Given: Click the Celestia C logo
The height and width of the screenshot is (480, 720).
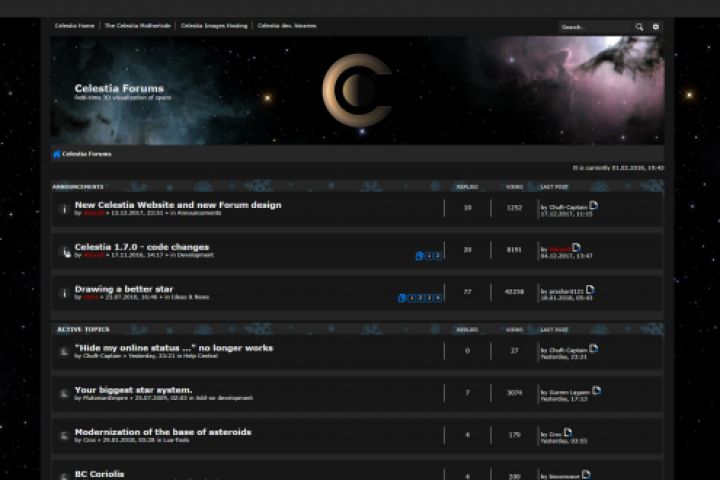Looking at the screenshot, I should pyautogui.click(x=357, y=90).
